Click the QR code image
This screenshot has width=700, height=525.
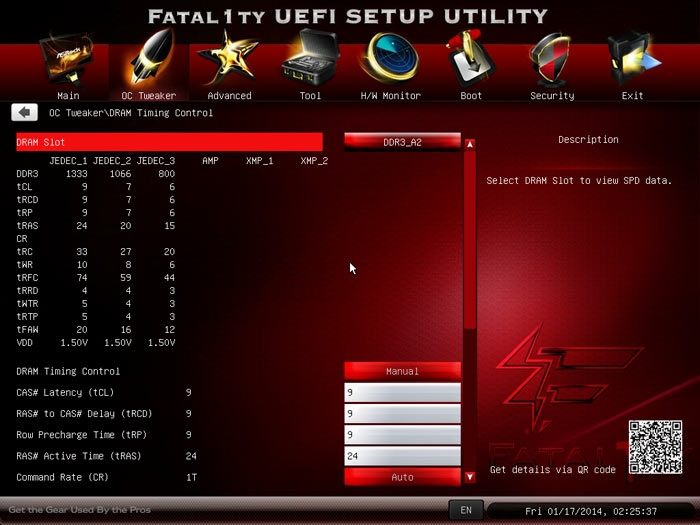(655, 447)
